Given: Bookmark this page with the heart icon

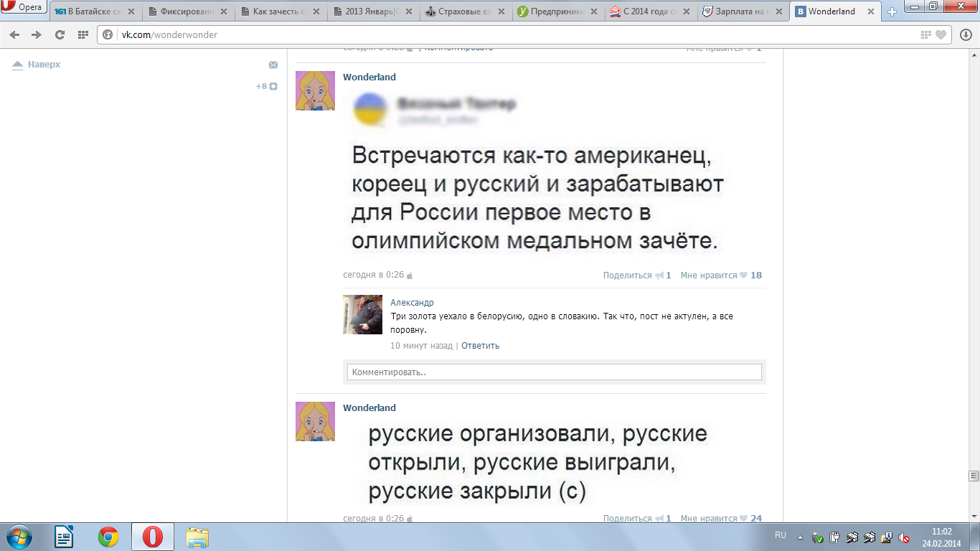Looking at the screenshot, I should (941, 34).
